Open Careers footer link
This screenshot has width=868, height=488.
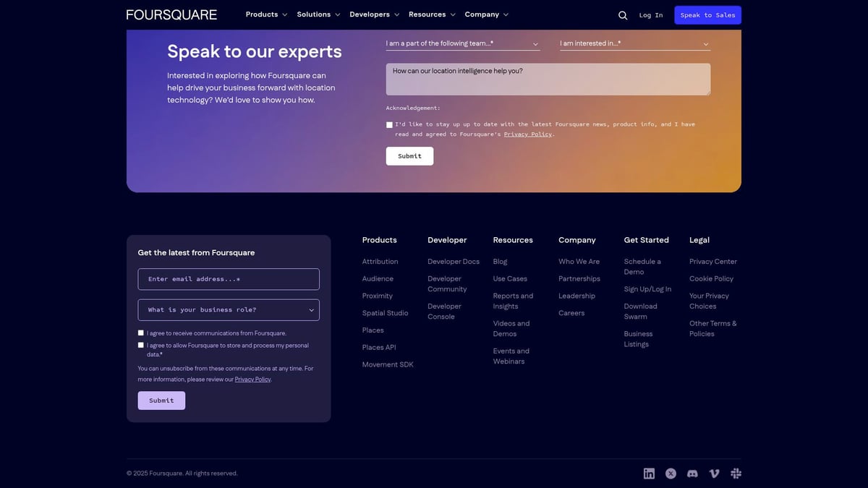(571, 314)
